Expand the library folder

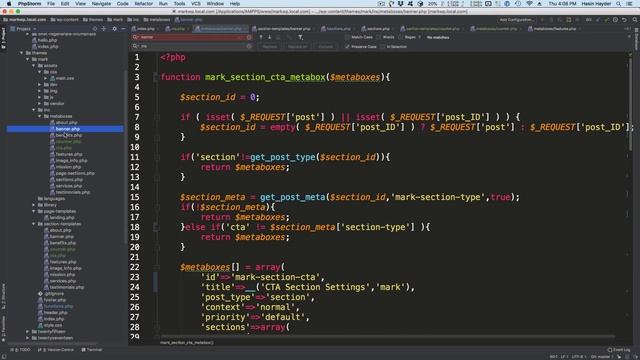(x=34, y=205)
